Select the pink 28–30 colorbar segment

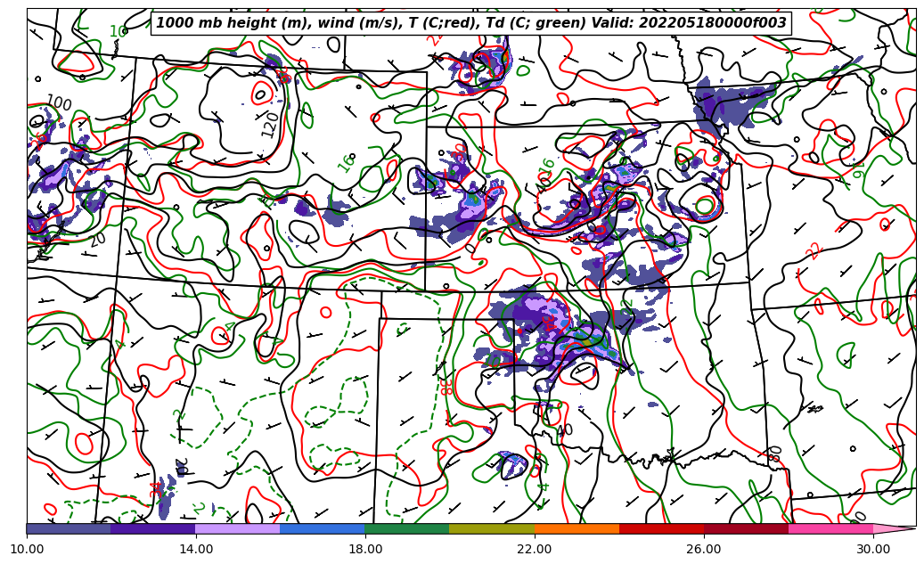tap(831, 528)
